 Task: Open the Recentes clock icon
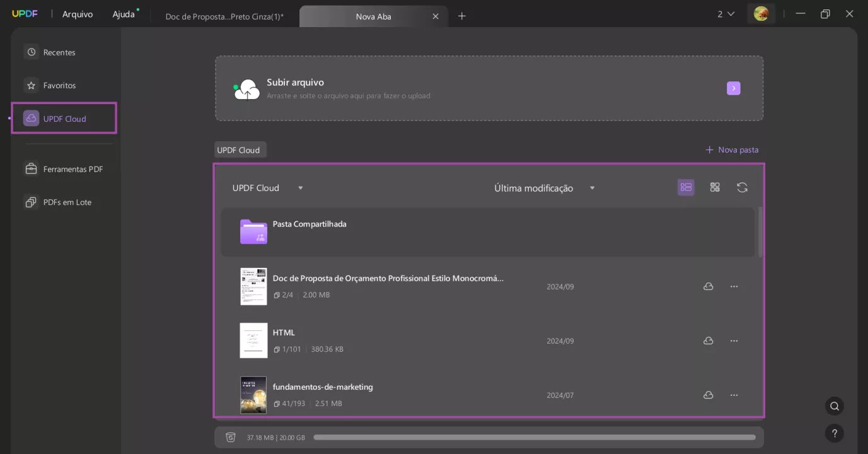coord(31,52)
